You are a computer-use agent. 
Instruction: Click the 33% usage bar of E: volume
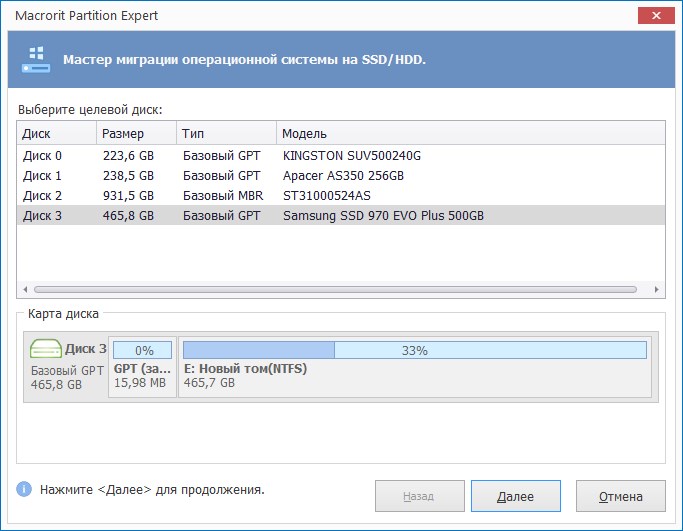pos(415,350)
